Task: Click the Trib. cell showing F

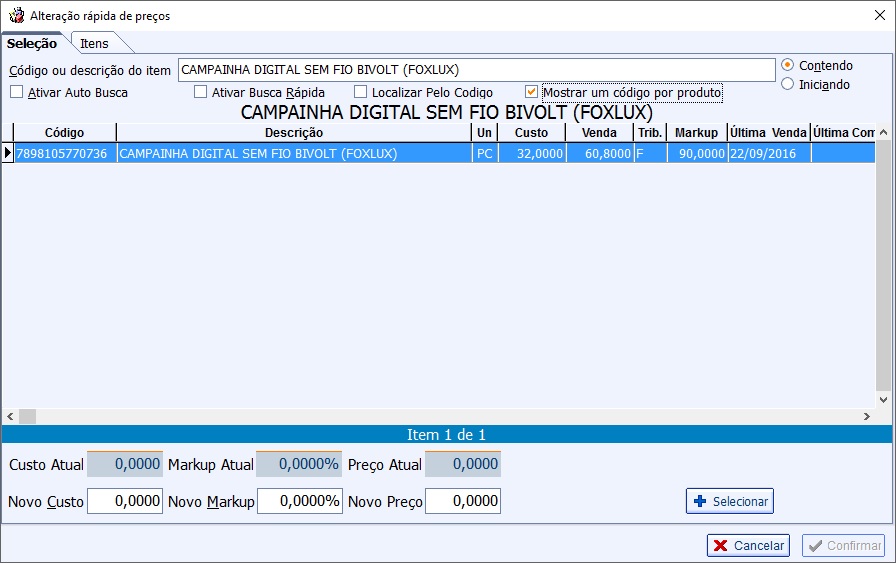Action: (x=650, y=153)
